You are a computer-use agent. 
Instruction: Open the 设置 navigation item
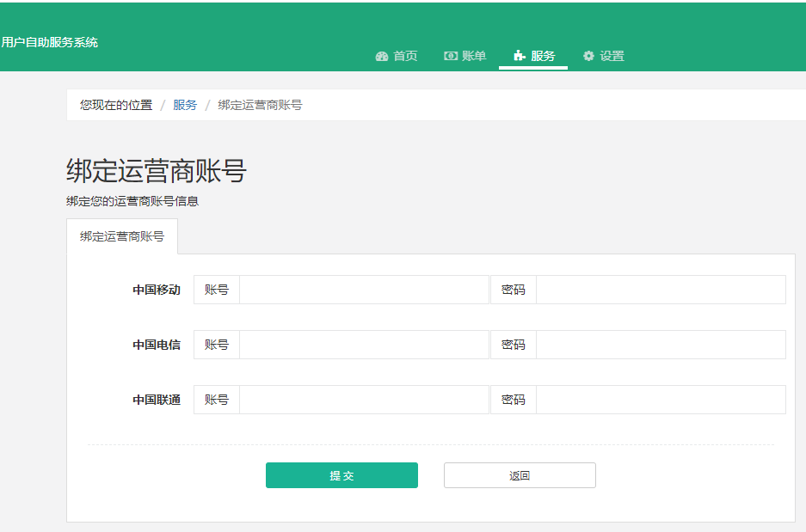click(604, 56)
